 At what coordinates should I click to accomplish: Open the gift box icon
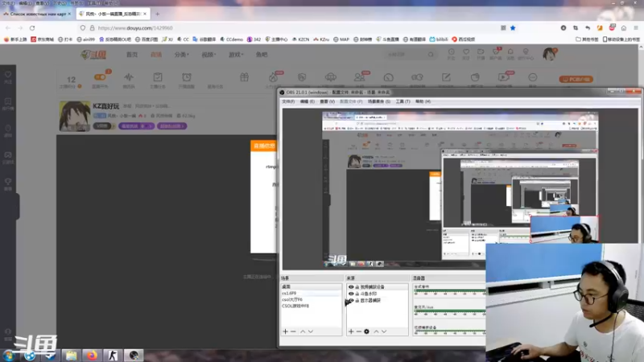pyautogui.click(x=245, y=77)
